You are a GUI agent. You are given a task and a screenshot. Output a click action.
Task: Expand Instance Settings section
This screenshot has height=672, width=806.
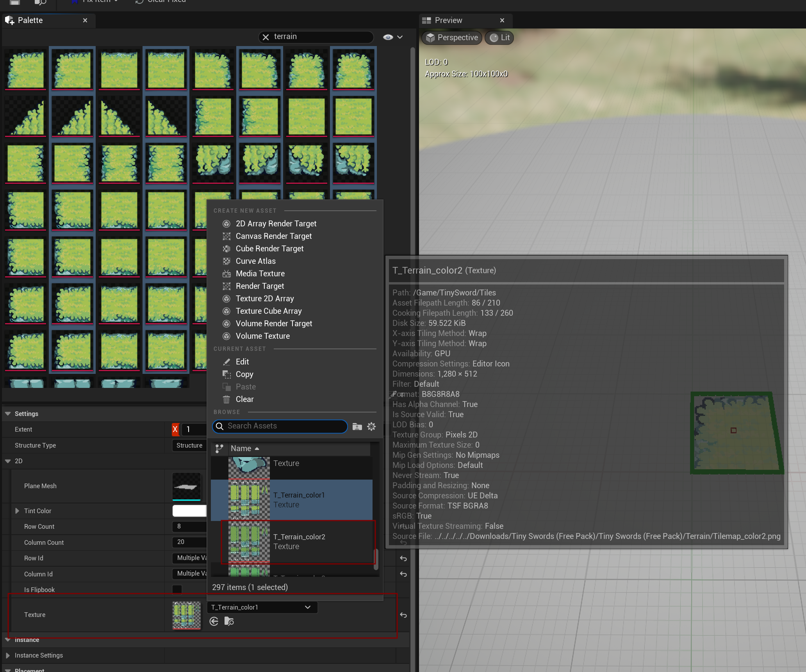[8, 655]
